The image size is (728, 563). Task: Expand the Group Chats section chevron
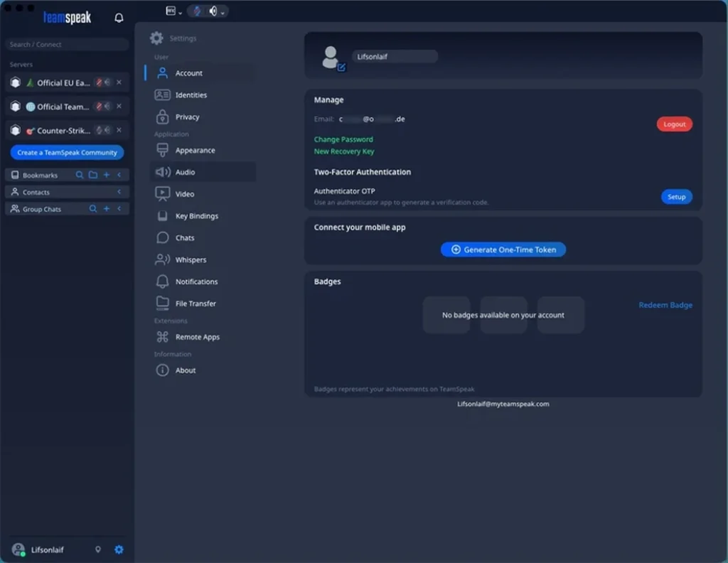tap(119, 209)
